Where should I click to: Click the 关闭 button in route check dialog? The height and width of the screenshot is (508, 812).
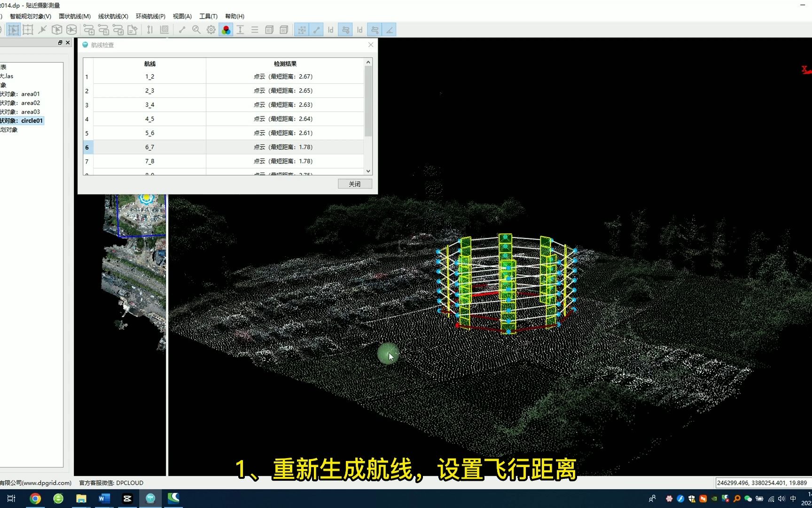[x=355, y=184]
